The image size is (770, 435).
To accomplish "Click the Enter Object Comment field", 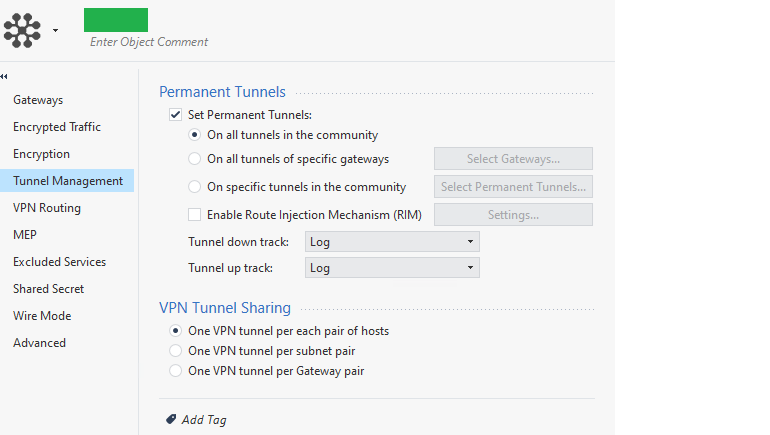I will (x=149, y=42).
